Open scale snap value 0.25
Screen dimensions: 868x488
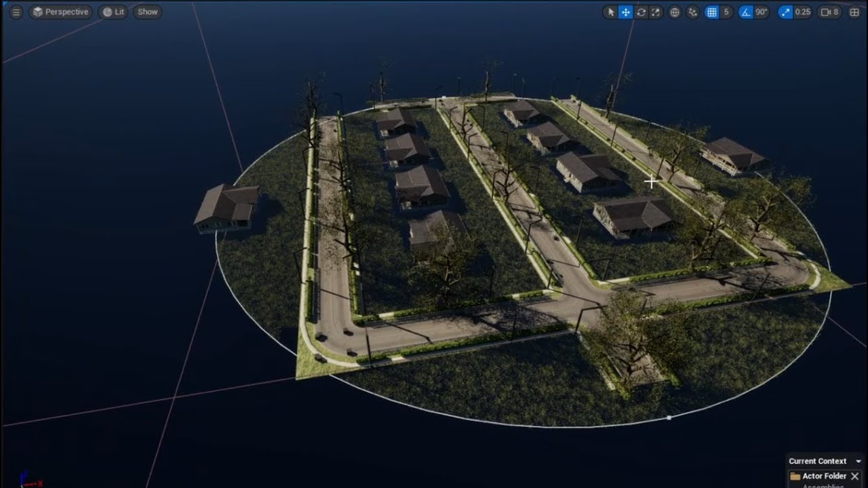[x=803, y=12]
